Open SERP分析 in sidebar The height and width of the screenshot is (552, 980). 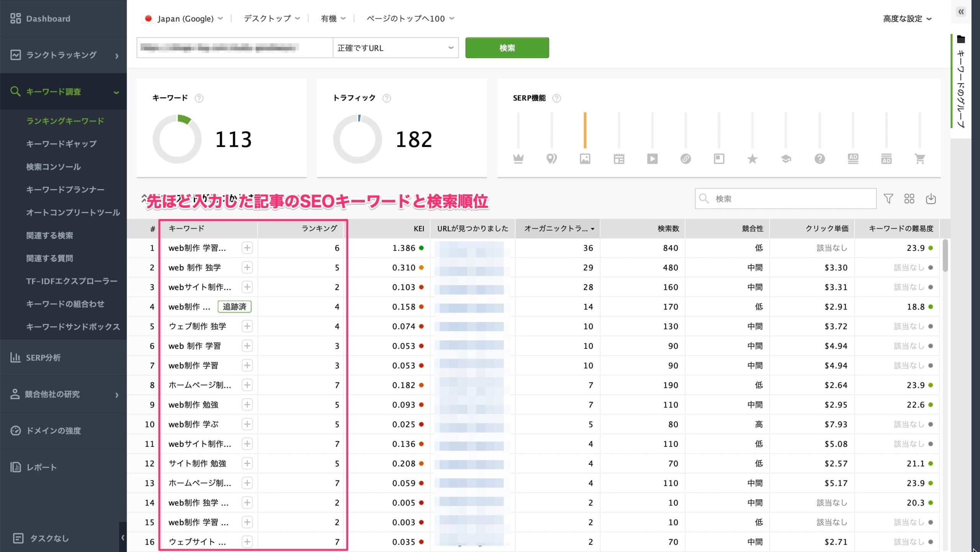point(64,357)
